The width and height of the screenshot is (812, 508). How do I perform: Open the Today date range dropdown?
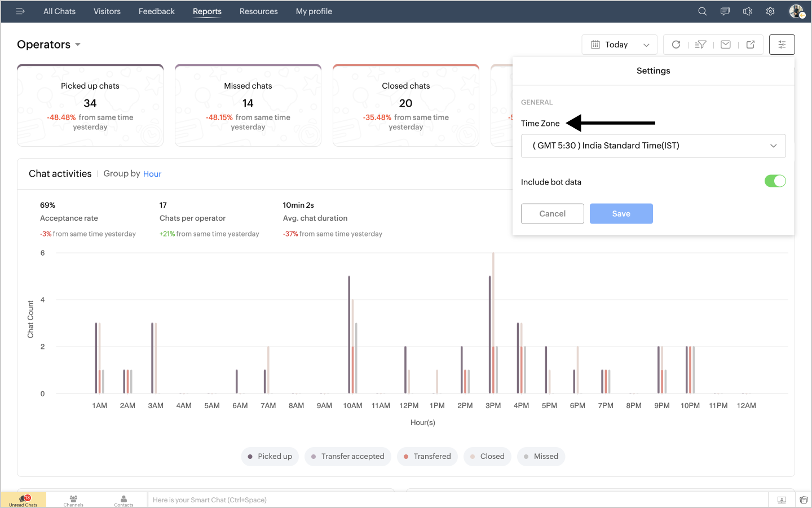coord(619,45)
